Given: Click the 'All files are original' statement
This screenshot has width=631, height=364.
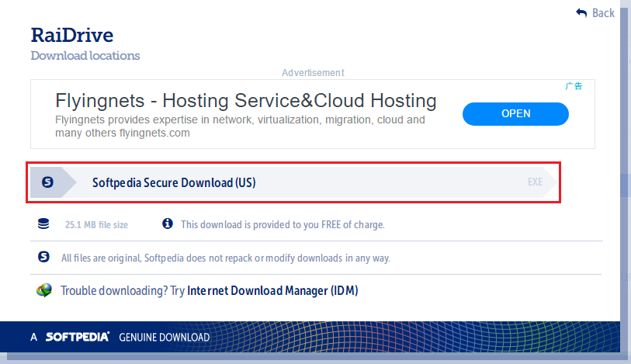Looking at the screenshot, I should point(225,258).
